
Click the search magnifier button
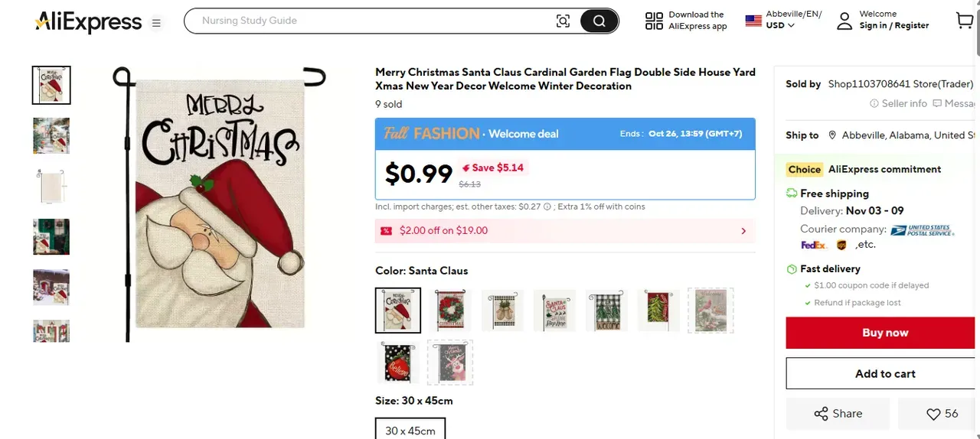(x=599, y=21)
